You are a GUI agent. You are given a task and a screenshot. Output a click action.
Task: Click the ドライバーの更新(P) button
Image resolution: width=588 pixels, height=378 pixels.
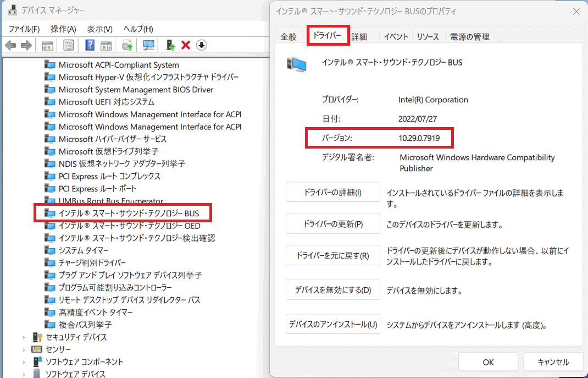coord(332,224)
